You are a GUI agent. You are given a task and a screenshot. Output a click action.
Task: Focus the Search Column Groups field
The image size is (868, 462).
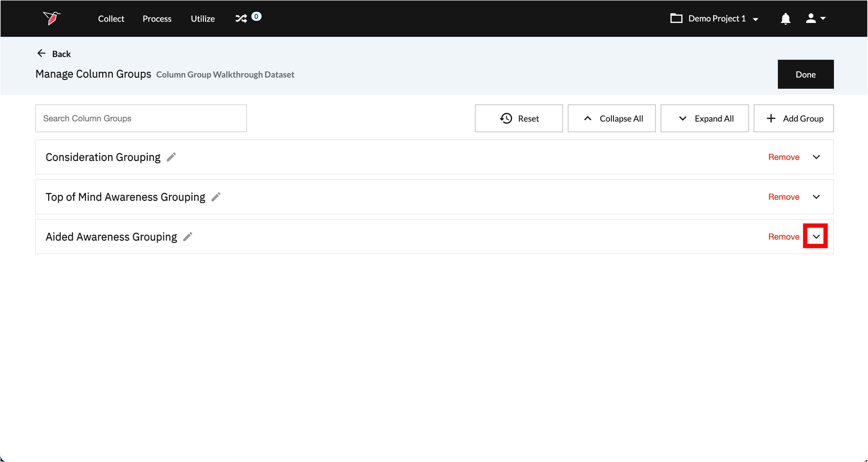click(x=141, y=118)
